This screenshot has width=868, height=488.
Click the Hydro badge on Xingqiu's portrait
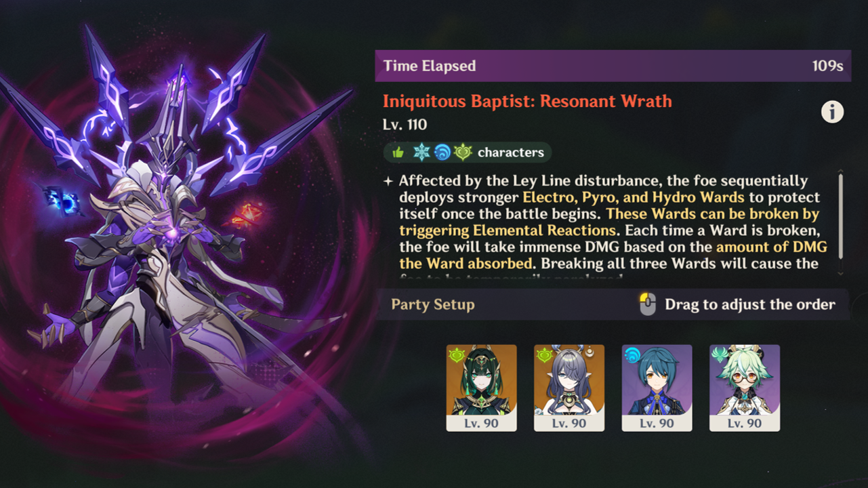[x=632, y=355]
